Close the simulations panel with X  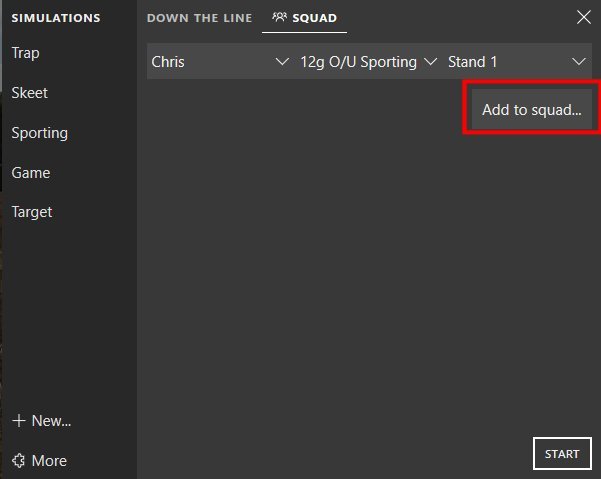[584, 17]
